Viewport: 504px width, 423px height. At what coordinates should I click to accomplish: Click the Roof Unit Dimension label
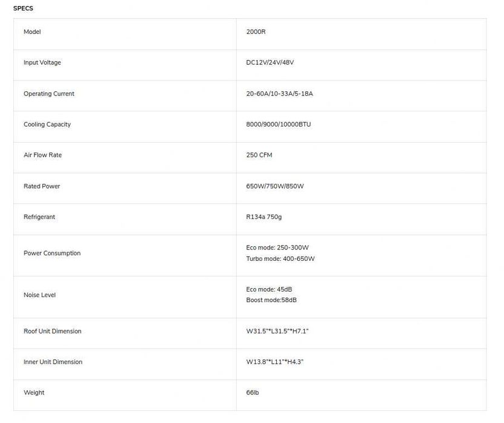[52, 331]
